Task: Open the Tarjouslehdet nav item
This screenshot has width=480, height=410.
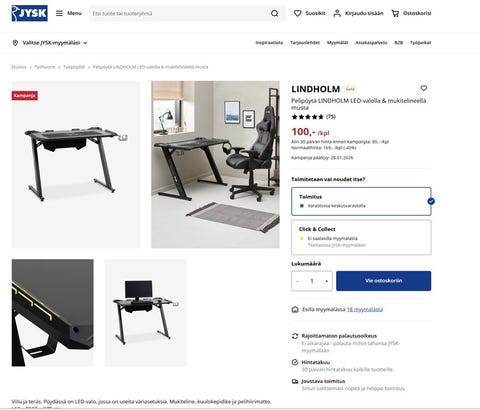Action: pyautogui.click(x=305, y=43)
